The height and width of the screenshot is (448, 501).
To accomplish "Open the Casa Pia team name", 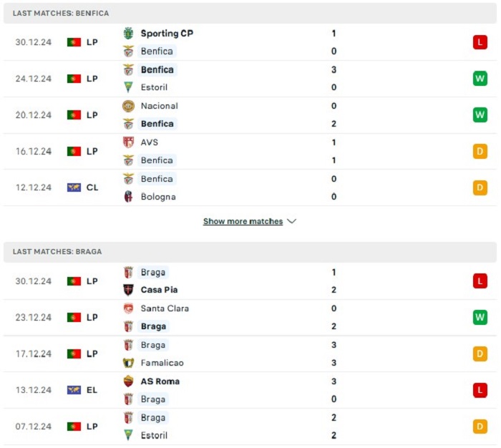I will click(159, 290).
